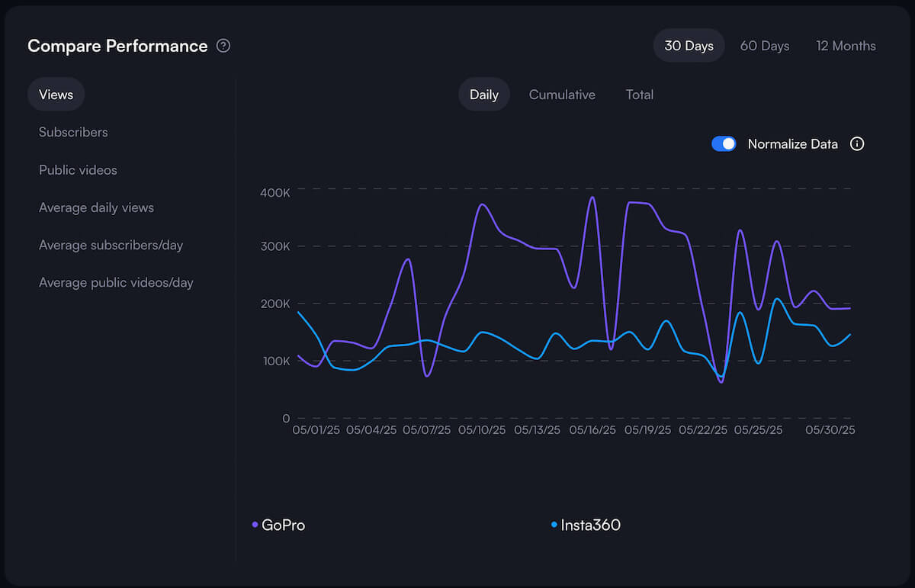The image size is (915, 588).
Task: Select Average public videos/day metric
Action: [116, 282]
